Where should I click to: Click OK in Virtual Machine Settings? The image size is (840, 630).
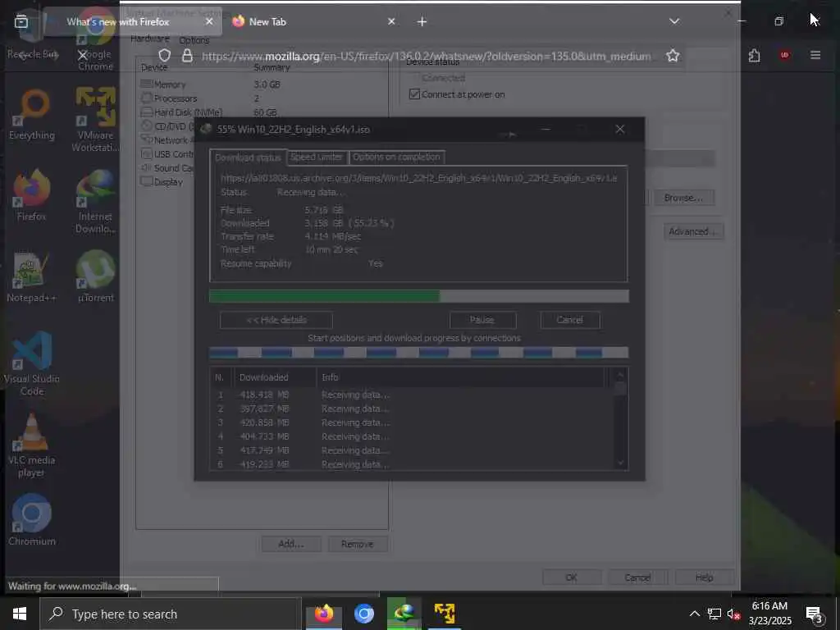[571, 577]
